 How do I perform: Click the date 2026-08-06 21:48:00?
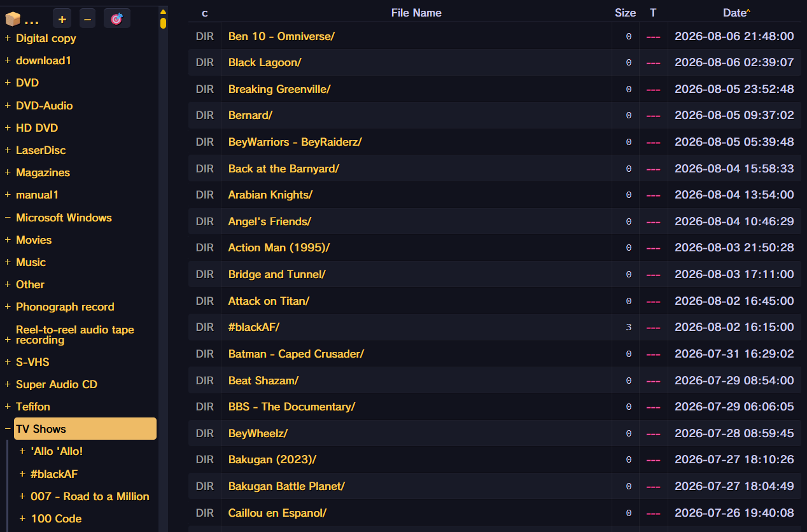[x=734, y=36]
